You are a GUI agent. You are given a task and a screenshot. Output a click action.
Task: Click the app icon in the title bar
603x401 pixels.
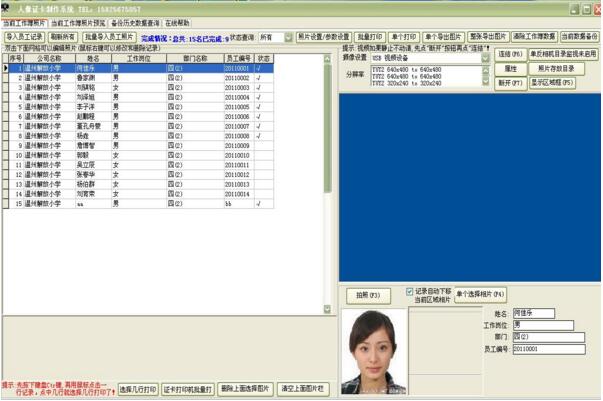7,7
